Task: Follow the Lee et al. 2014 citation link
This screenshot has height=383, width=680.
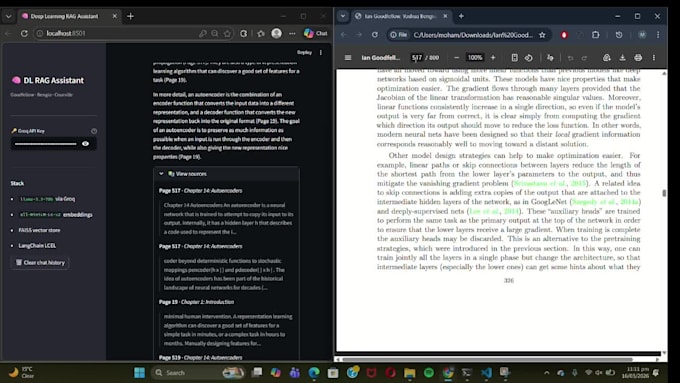Action: (494, 211)
